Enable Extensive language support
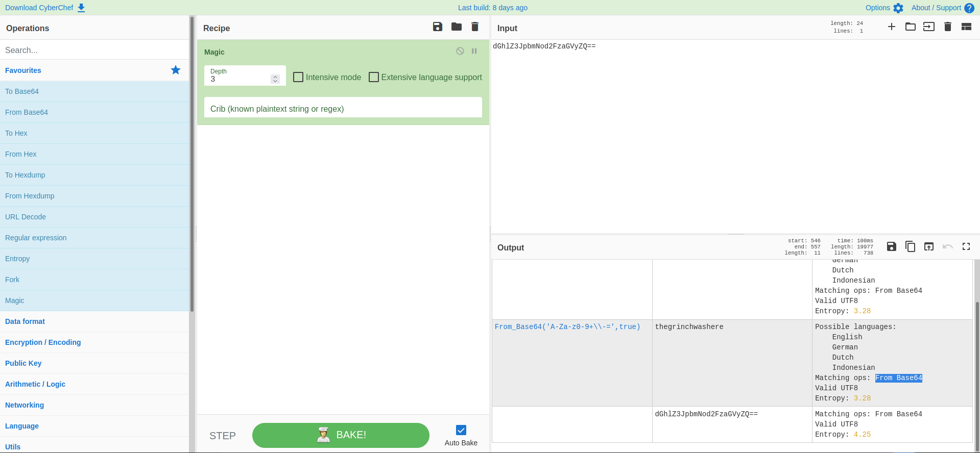 click(x=374, y=77)
